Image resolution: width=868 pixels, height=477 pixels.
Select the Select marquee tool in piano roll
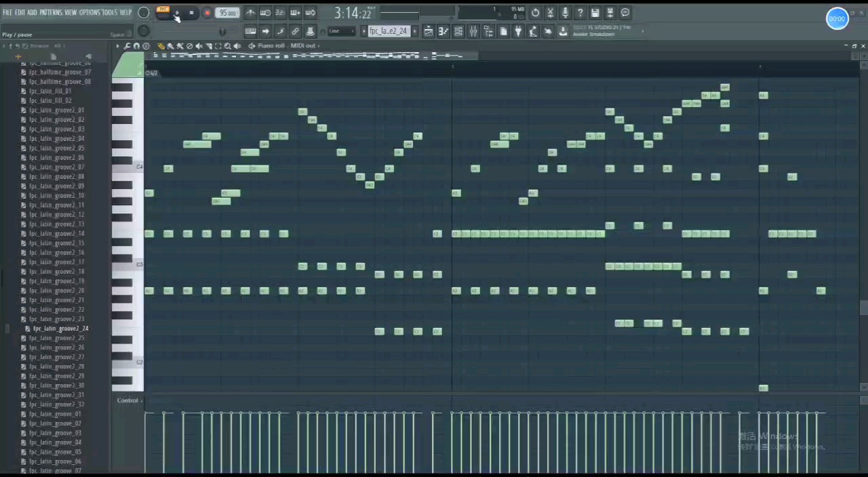pos(218,46)
